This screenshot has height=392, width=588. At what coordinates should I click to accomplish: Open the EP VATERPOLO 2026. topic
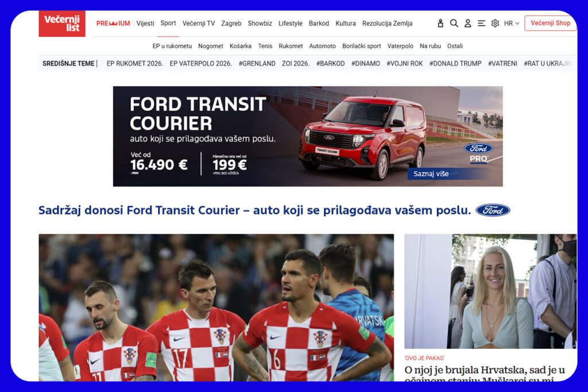click(200, 64)
